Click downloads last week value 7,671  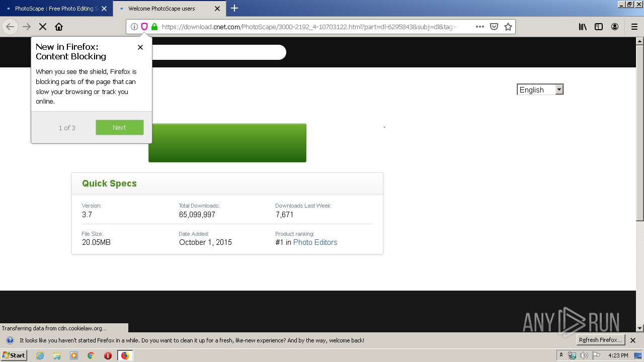point(284,215)
